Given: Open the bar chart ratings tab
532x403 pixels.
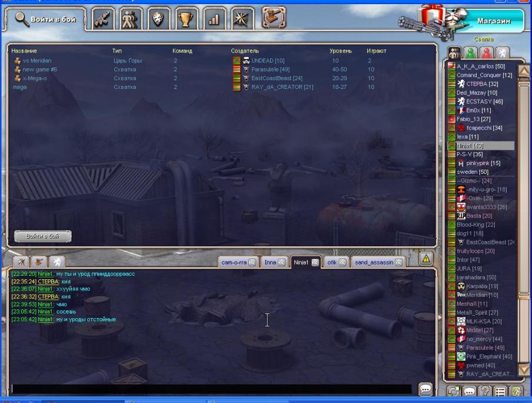Looking at the screenshot, I should point(214,19).
